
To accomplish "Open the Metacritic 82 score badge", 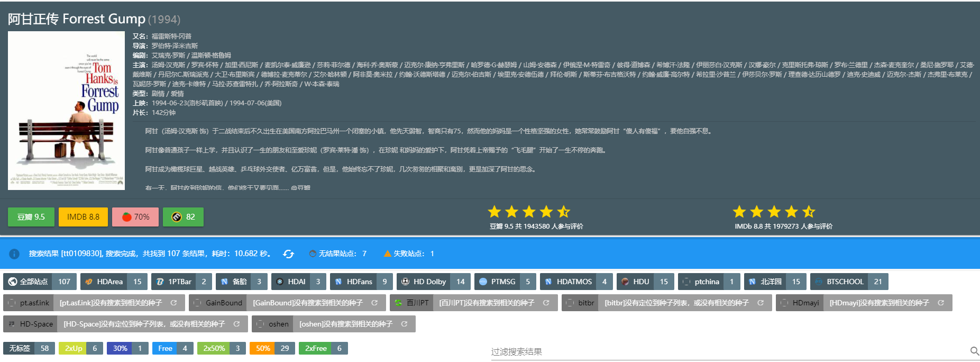I will pos(184,217).
